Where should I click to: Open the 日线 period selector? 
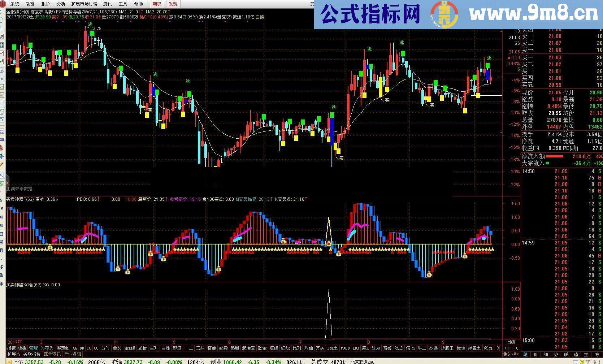pos(511,342)
